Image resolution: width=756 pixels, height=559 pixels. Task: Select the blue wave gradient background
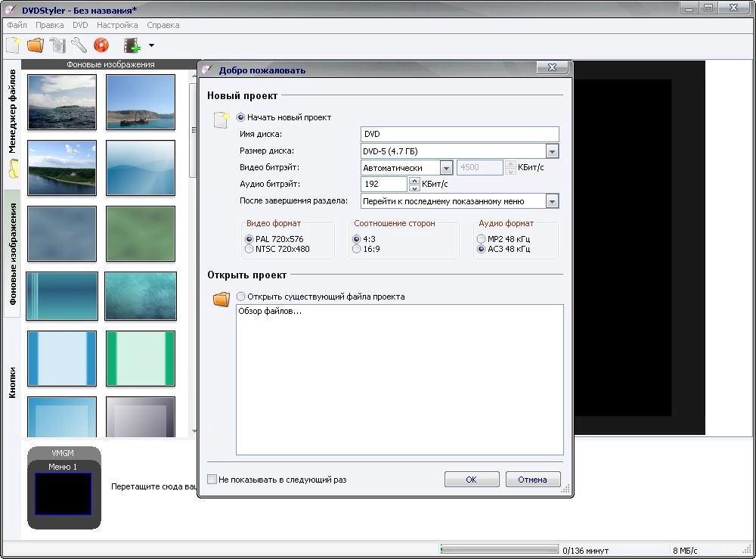pyautogui.click(x=141, y=168)
